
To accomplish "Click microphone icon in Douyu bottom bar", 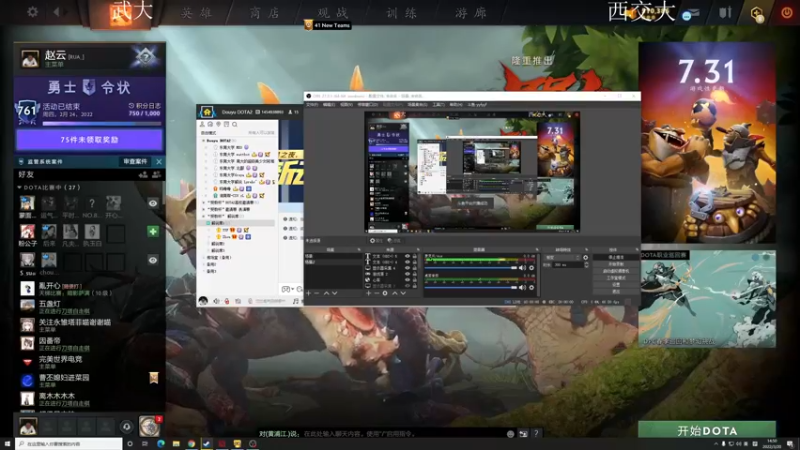I will tap(227, 301).
